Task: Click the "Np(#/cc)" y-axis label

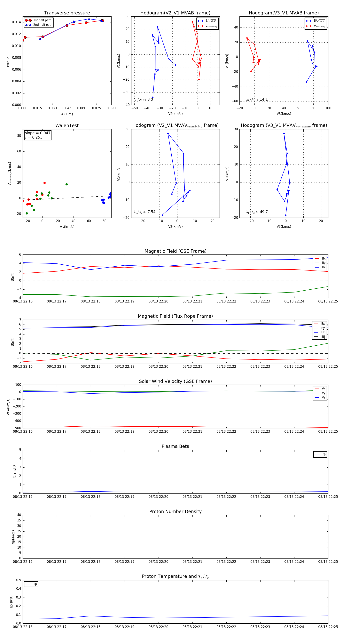Action: tap(13, 537)
